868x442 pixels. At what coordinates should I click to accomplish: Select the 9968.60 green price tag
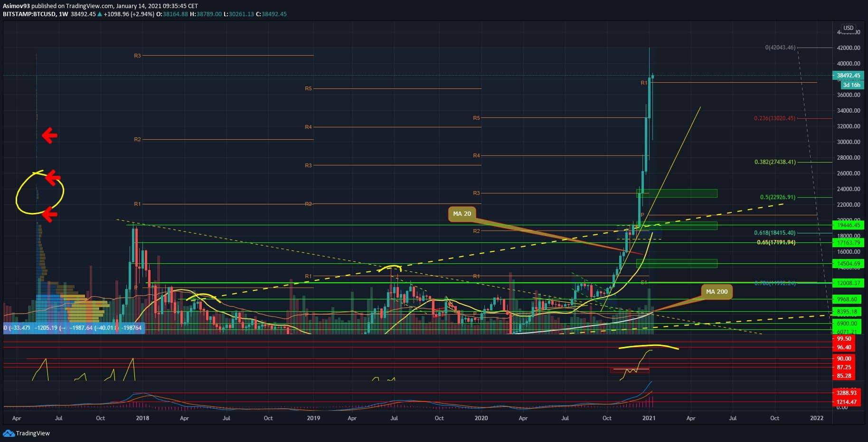(848, 299)
